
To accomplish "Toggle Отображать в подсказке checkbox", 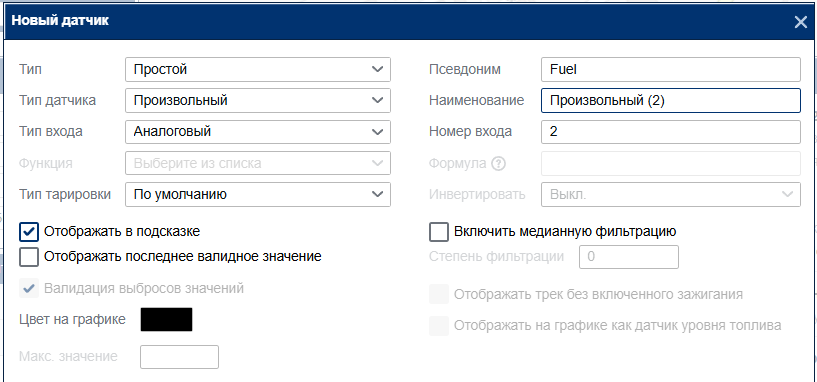I will [29, 232].
